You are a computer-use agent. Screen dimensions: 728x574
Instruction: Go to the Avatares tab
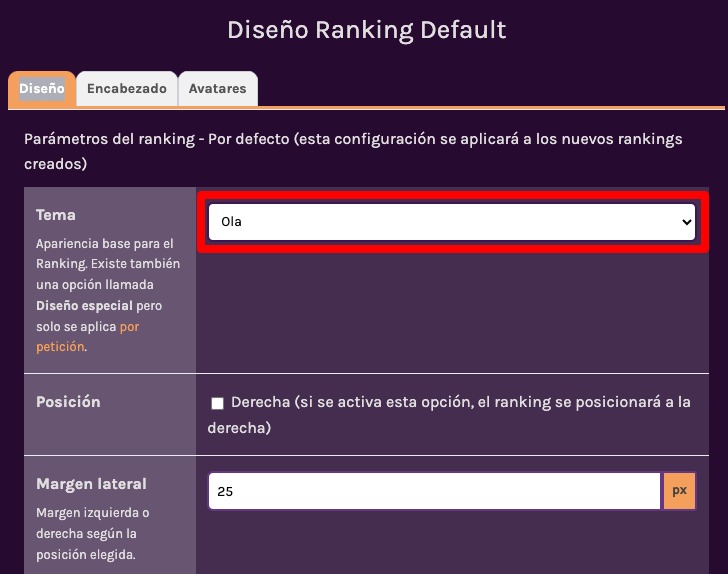pos(217,88)
